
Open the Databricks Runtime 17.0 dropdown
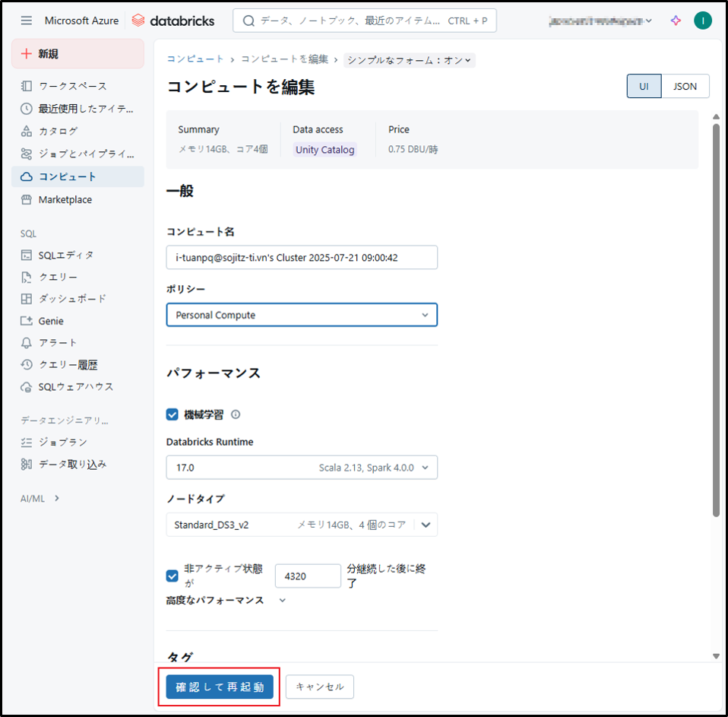[x=302, y=468]
